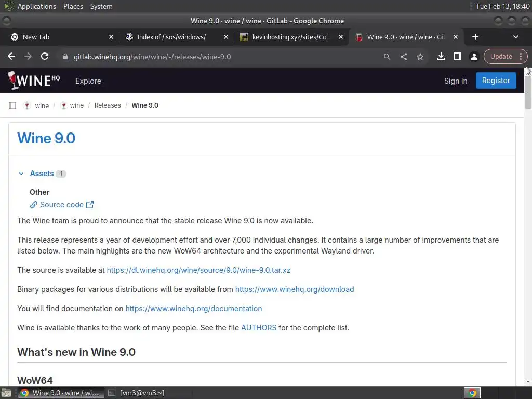The image size is (532, 399).
Task: Open the wine-9.0.tar.xz source link
Action: (198, 270)
